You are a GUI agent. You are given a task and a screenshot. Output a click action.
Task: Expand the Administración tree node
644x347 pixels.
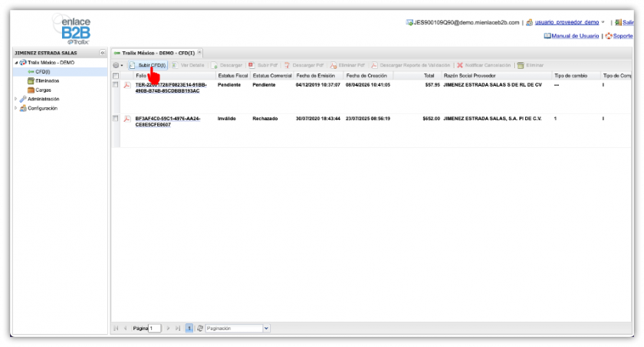click(x=15, y=99)
